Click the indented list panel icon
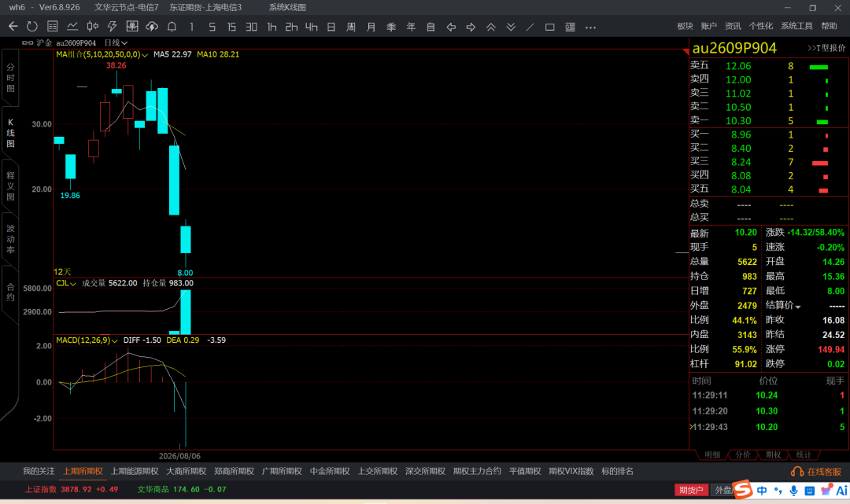 point(570,27)
